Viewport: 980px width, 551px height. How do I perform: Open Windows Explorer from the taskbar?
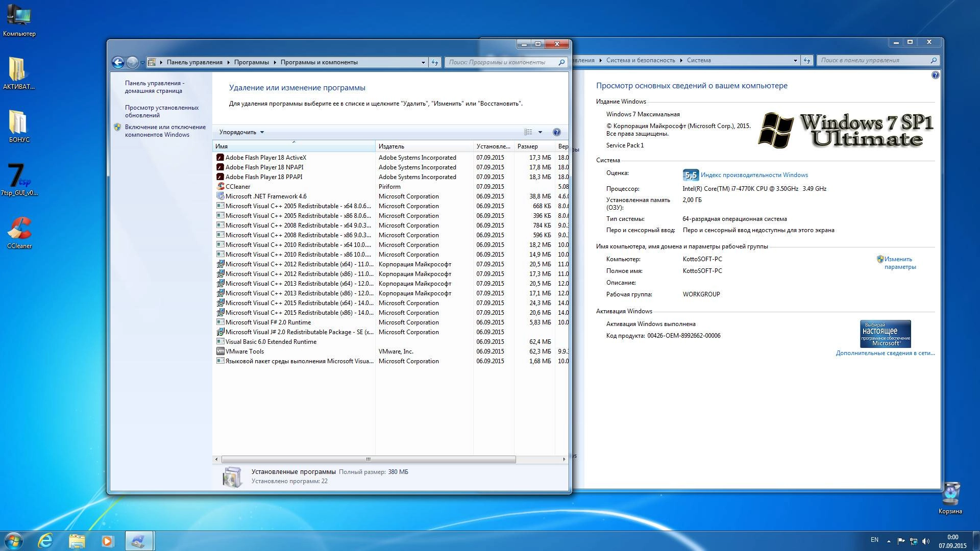click(x=77, y=541)
